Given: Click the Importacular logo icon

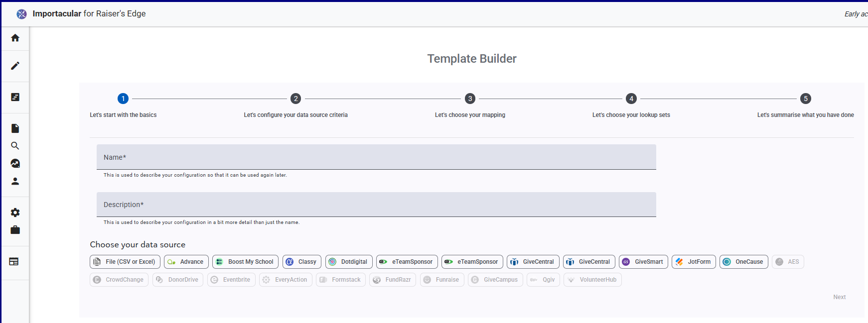Looking at the screenshot, I should click(x=21, y=14).
